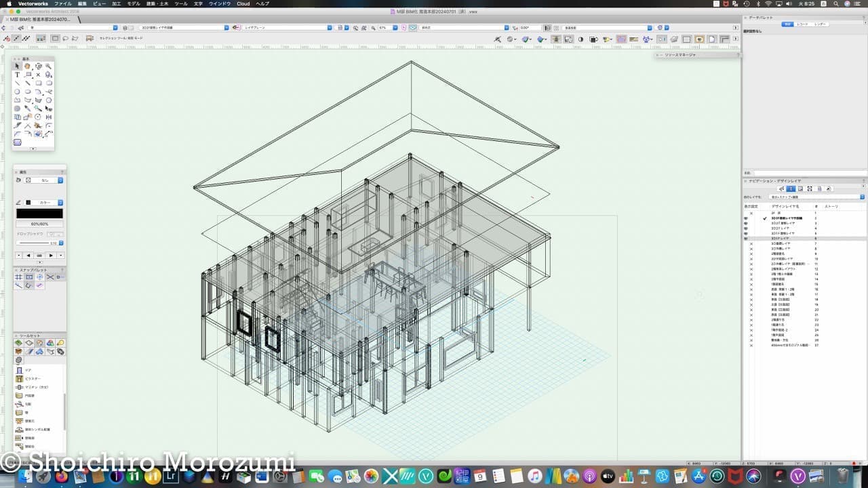
Task: Toggle visibility of layer number 7
Action: pos(751,243)
